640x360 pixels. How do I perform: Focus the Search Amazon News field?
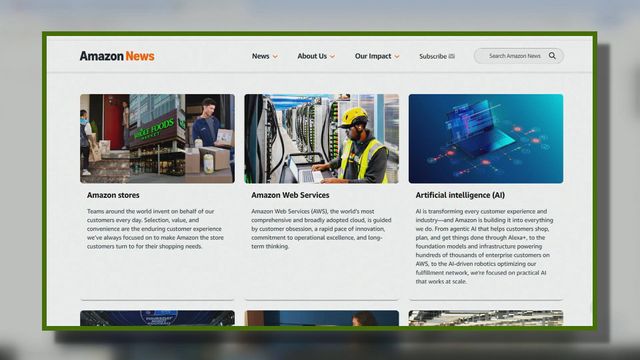coord(519,56)
